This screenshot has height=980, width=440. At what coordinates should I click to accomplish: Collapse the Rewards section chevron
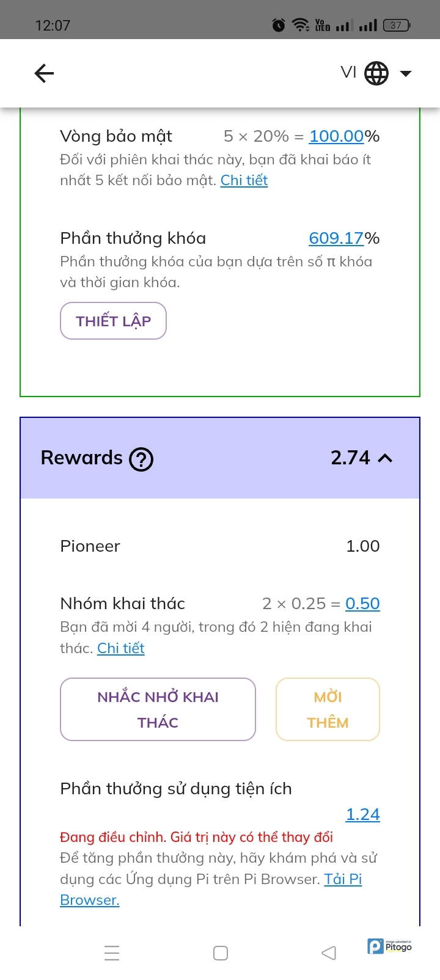tap(385, 458)
